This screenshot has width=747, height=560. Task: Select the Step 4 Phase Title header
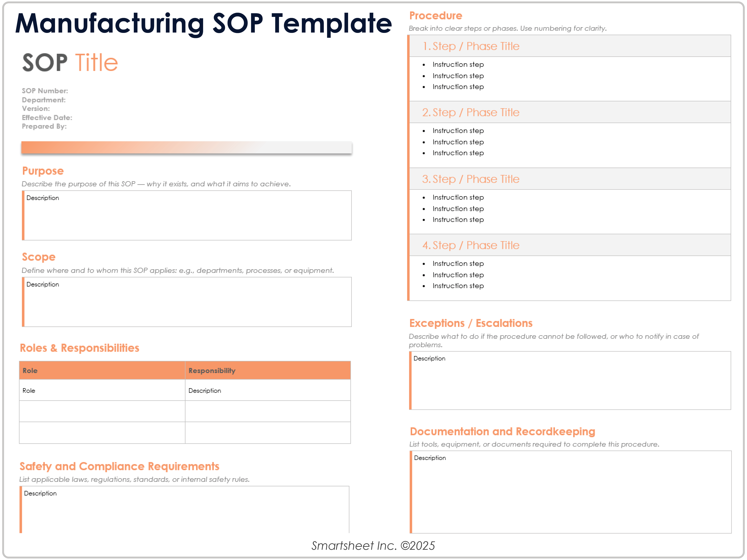click(471, 245)
